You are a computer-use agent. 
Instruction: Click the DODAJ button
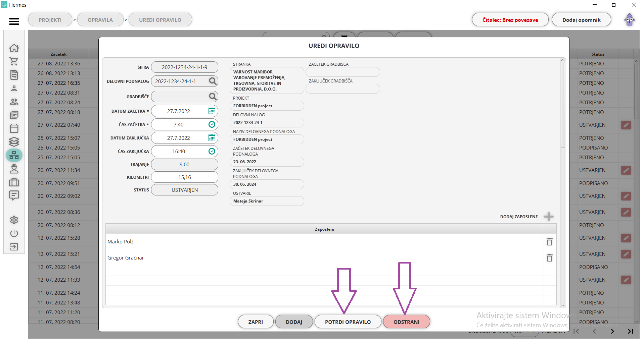pos(294,322)
